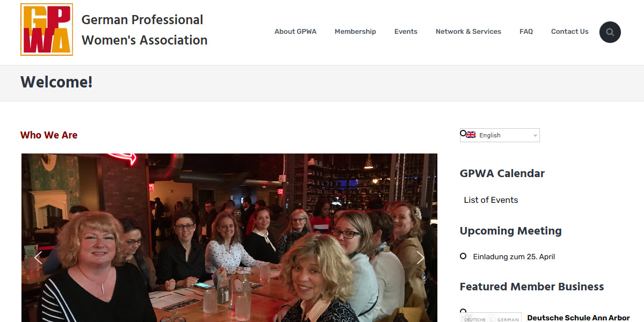
Task: Click the circle marker above the language selector
Action: click(x=463, y=133)
